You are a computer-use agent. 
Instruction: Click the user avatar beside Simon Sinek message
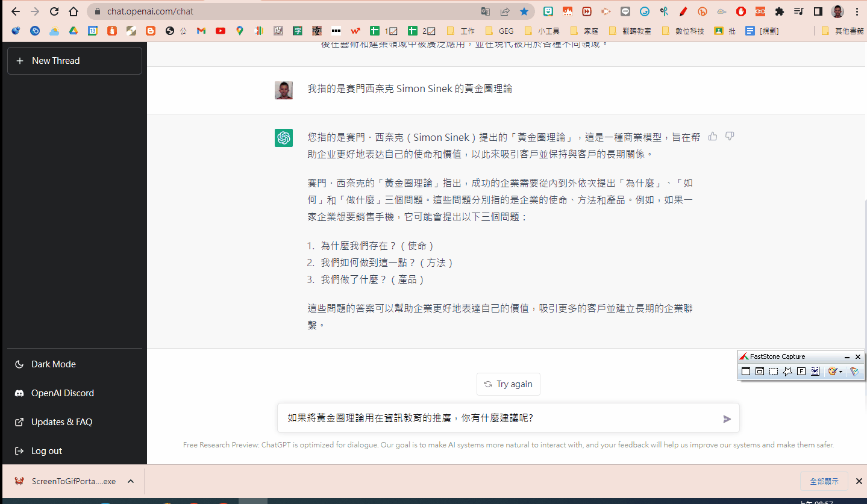click(x=284, y=90)
